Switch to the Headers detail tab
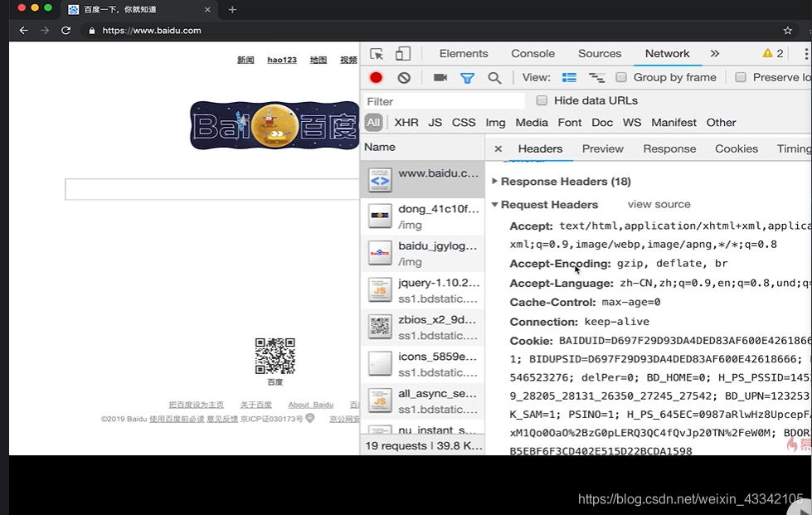Viewport: 812px width, 515px height. point(540,149)
